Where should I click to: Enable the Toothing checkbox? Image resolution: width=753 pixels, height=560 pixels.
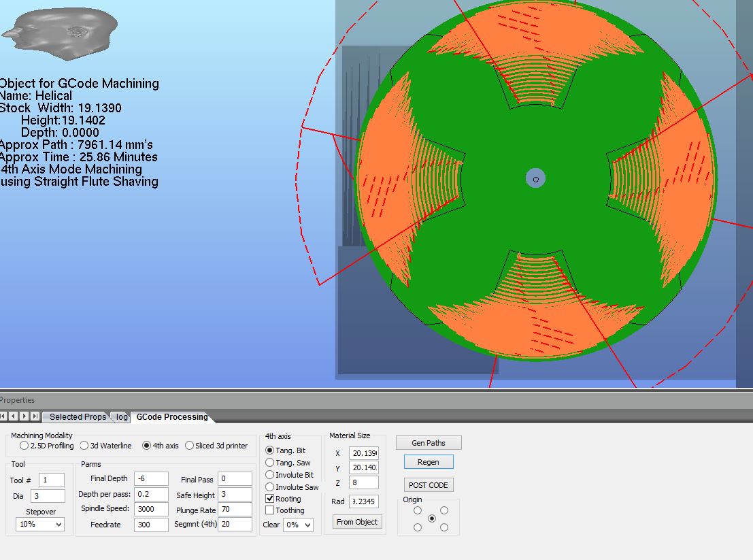click(x=270, y=510)
